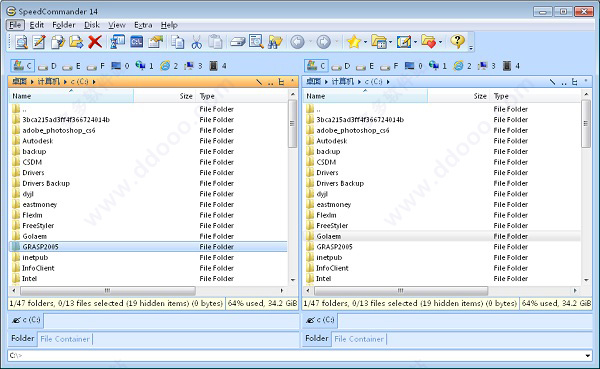Open the Back button history dropdown arrow
The height and width of the screenshot is (369, 600).
(310, 42)
